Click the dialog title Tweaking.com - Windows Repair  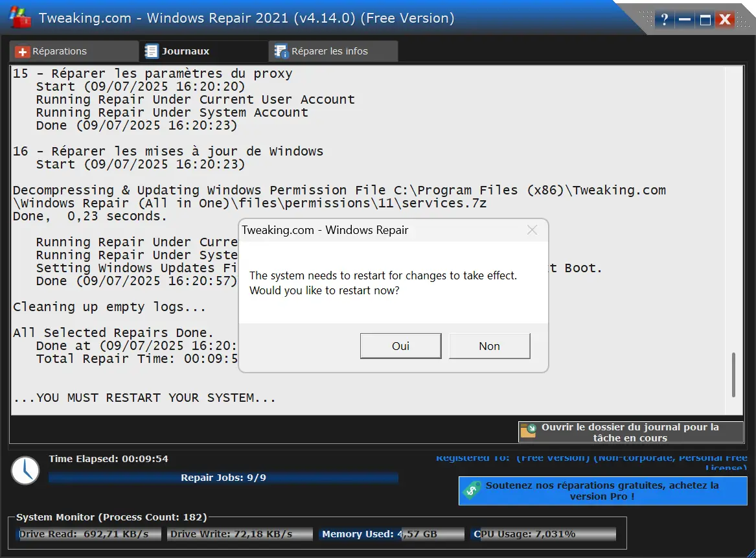pos(325,230)
